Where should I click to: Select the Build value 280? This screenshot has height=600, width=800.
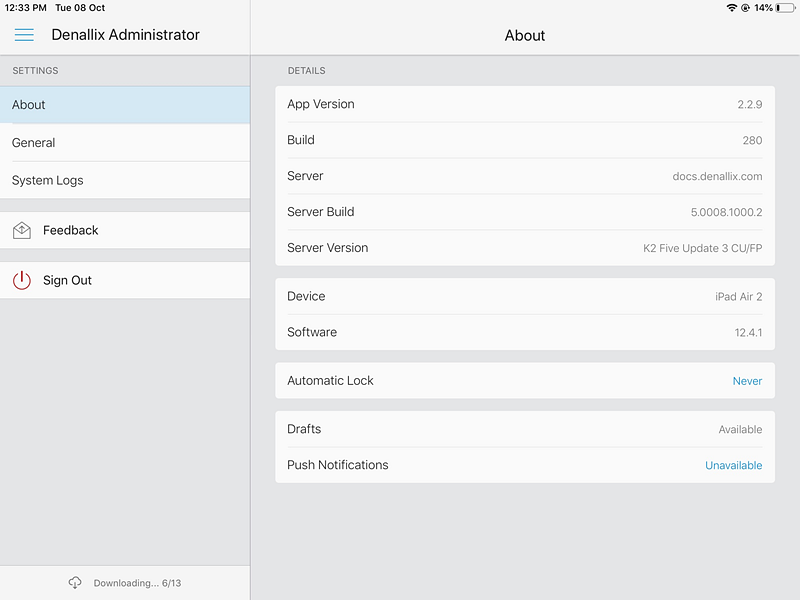(x=752, y=140)
